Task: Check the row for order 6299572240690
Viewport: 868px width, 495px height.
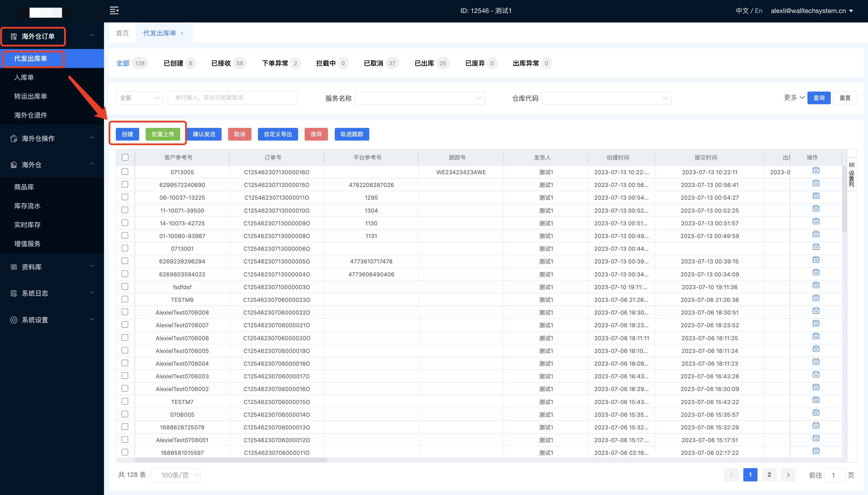Action: (125, 184)
